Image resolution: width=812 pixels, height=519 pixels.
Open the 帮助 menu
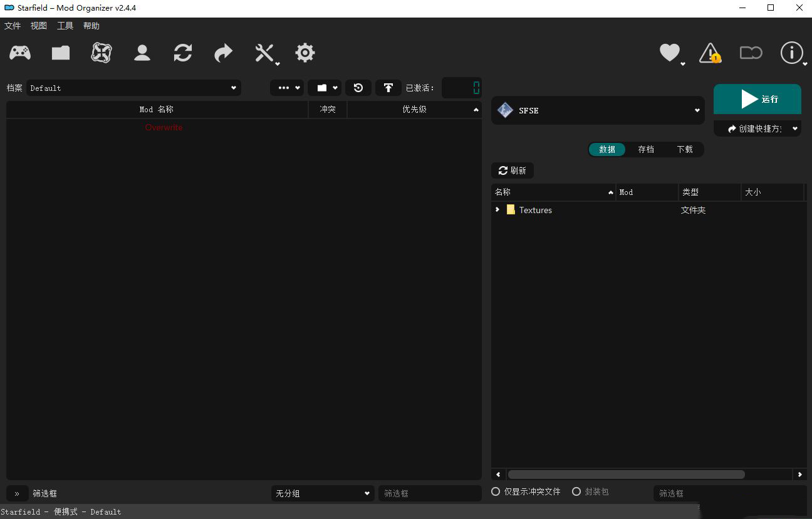[91, 26]
